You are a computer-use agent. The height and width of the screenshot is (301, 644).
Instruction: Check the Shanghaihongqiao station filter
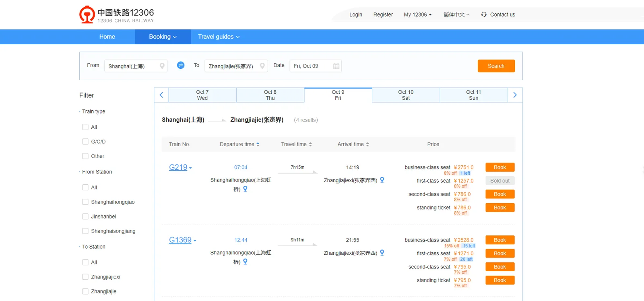coord(85,202)
